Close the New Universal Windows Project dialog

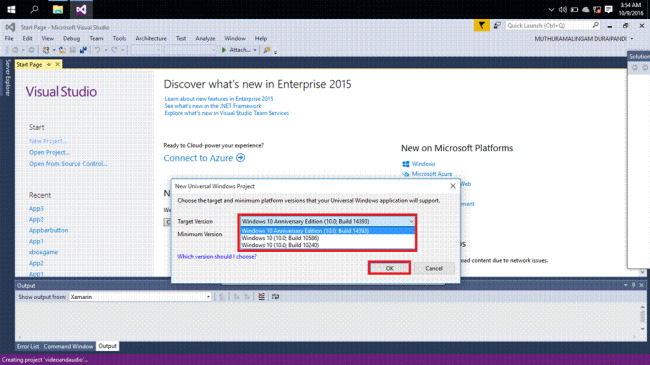[453, 186]
